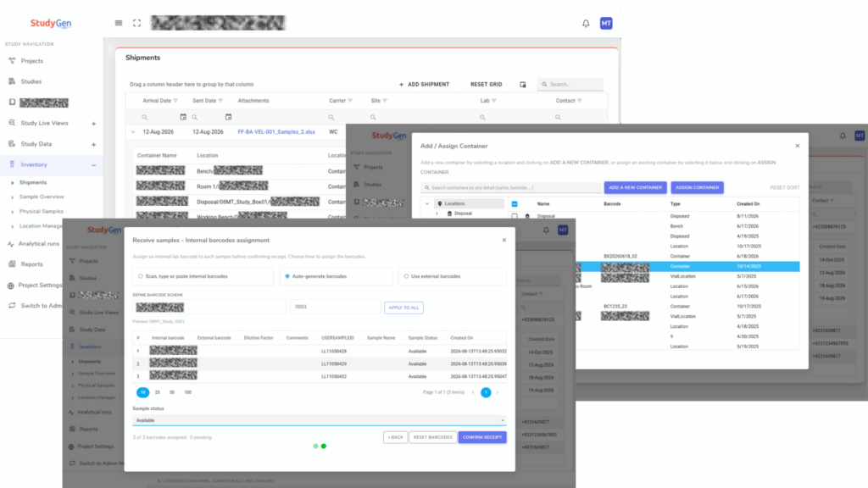Image resolution: width=868 pixels, height=488 pixels.
Task: Click StudyGen logo in the Shipments window
Action: (51, 23)
